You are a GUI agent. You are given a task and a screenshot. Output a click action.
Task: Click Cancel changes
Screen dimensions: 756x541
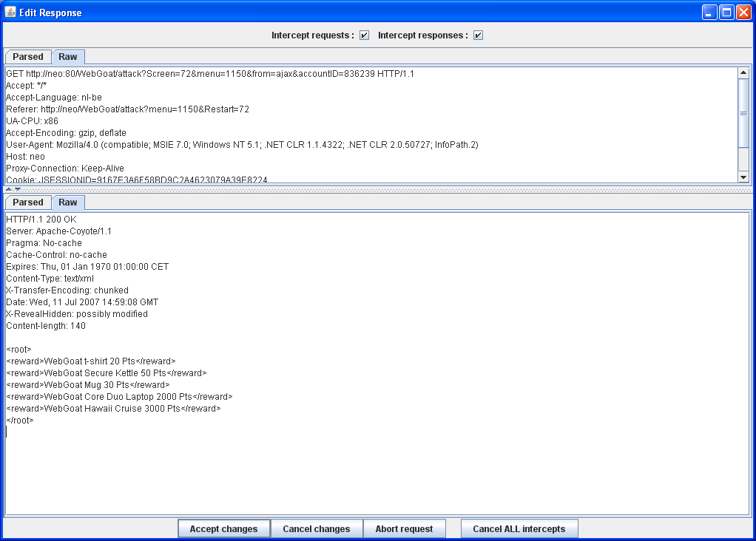coord(317,529)
